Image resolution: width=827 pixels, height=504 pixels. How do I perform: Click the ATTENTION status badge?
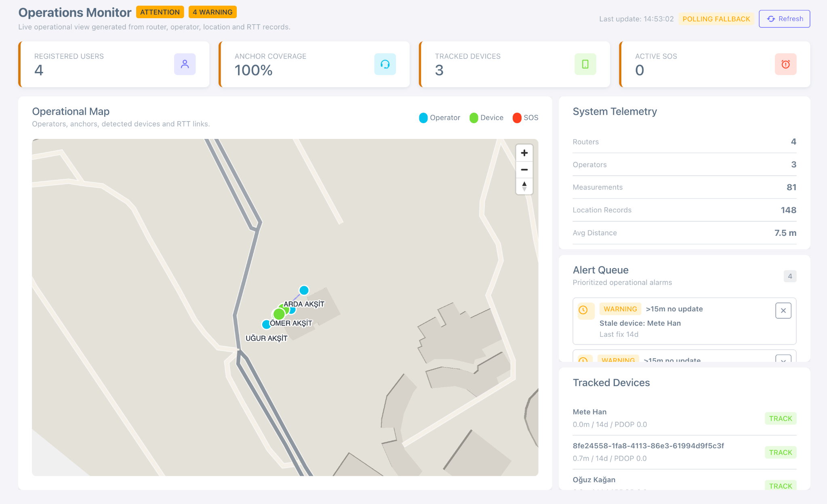pyautogui.click(x=160, y=12)
